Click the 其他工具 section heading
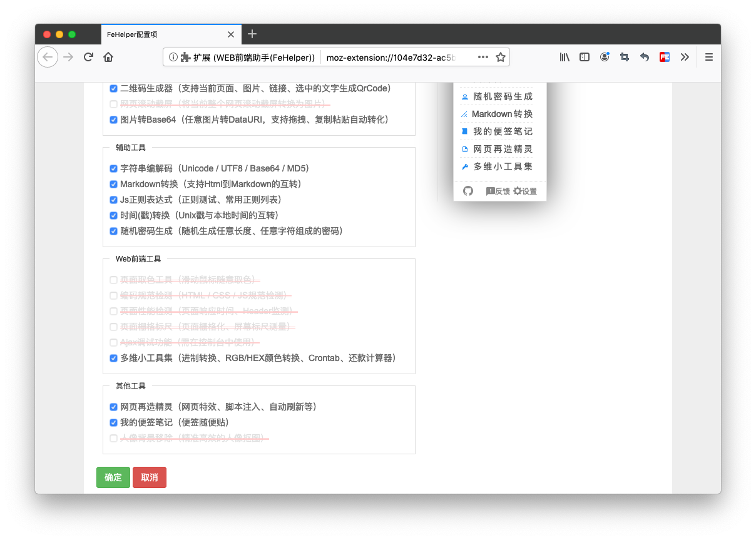 131,386
